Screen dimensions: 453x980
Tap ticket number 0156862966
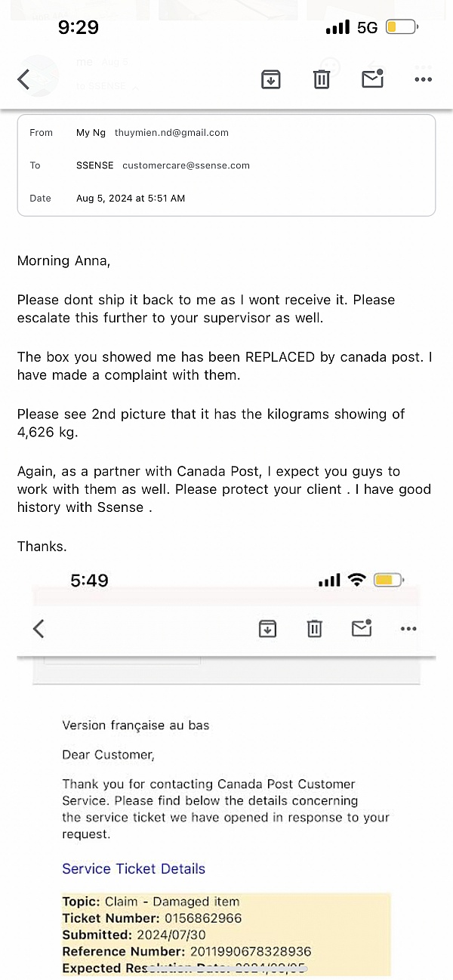[x=202, y=918]
